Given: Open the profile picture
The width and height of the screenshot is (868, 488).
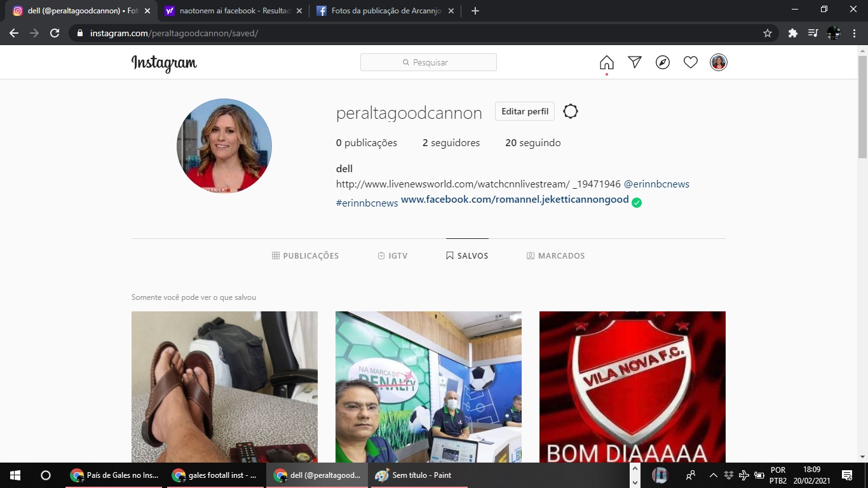Looking at the screenshot, I should pos(224,146).
